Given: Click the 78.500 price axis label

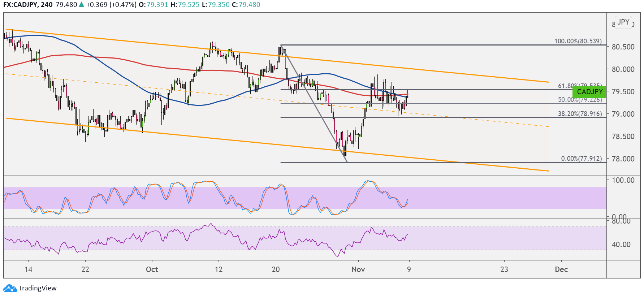Looking at the screenshot, I should [623, 137].
